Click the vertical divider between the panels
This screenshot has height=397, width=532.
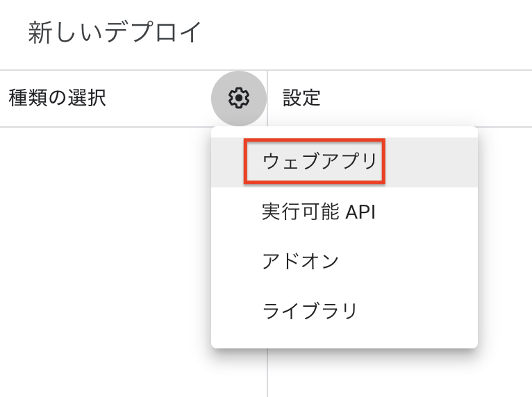(267, 371)
